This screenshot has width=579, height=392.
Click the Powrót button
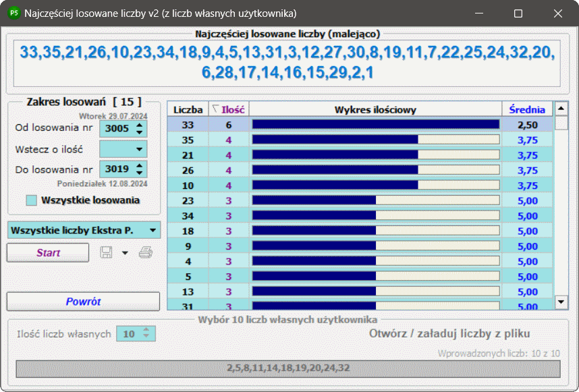[x=84, y=302]
